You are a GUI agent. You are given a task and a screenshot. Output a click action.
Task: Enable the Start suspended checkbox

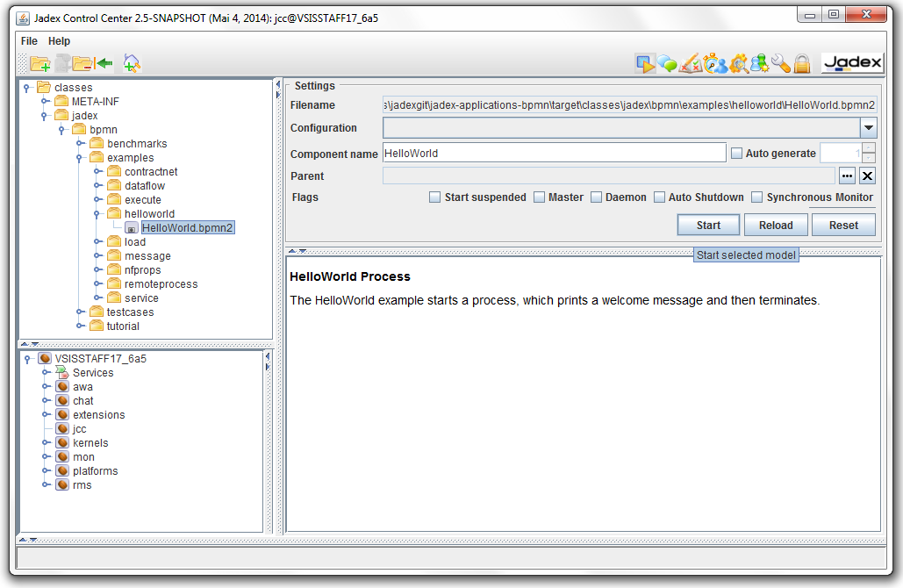[434, 197]
